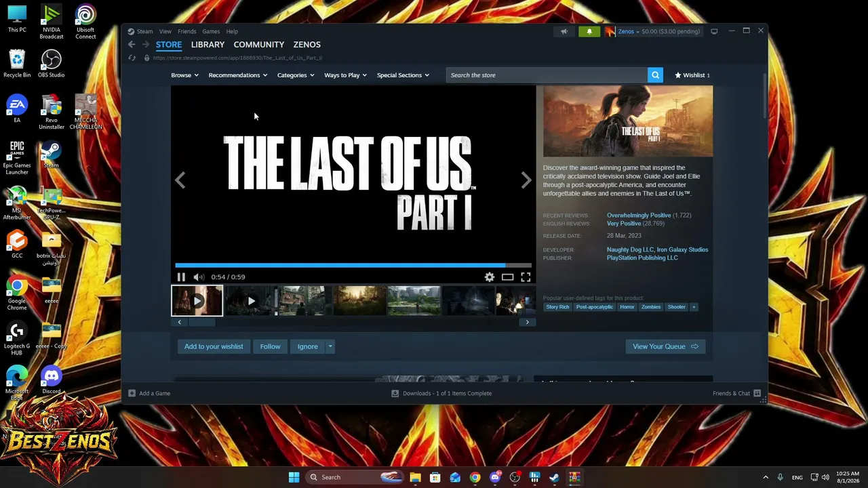This screenshot has width=868, height=488.
Task: Open Naughty Dog LLC developer link
Action: pyautogui.click(x=630, y=249)
